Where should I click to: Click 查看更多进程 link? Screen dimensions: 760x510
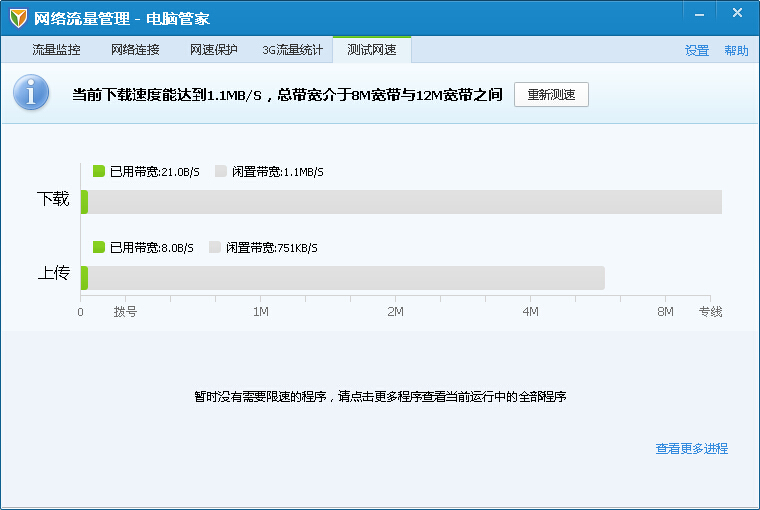[x=691, y=449]
